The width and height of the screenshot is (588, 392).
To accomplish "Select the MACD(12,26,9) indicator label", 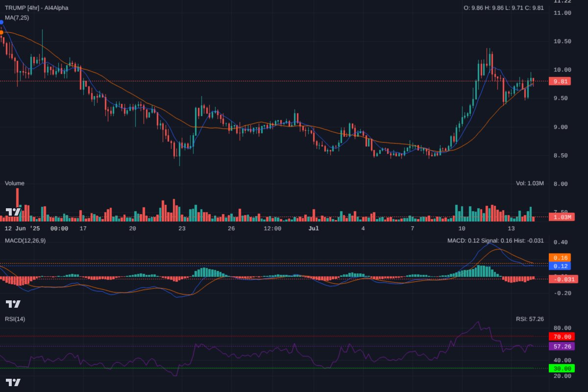I will [25, 240].
